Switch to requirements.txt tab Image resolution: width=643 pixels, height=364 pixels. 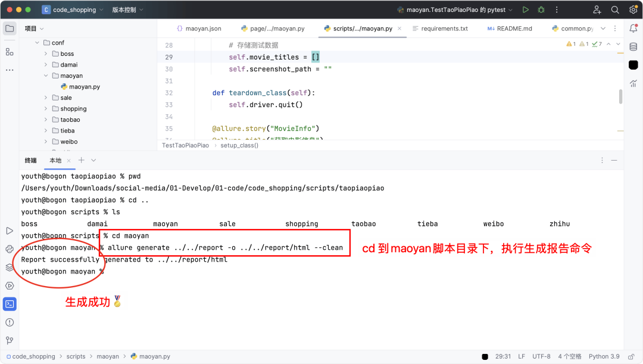click(x=440, y=29)
